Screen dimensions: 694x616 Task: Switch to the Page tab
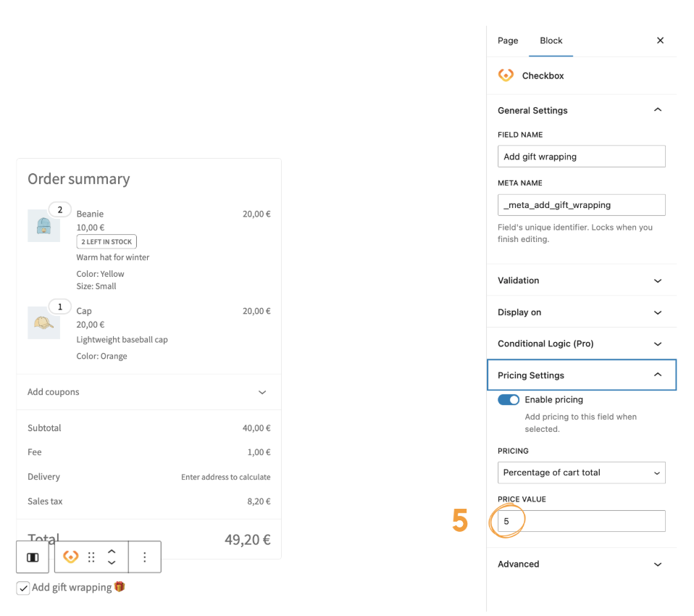[508, 41]
